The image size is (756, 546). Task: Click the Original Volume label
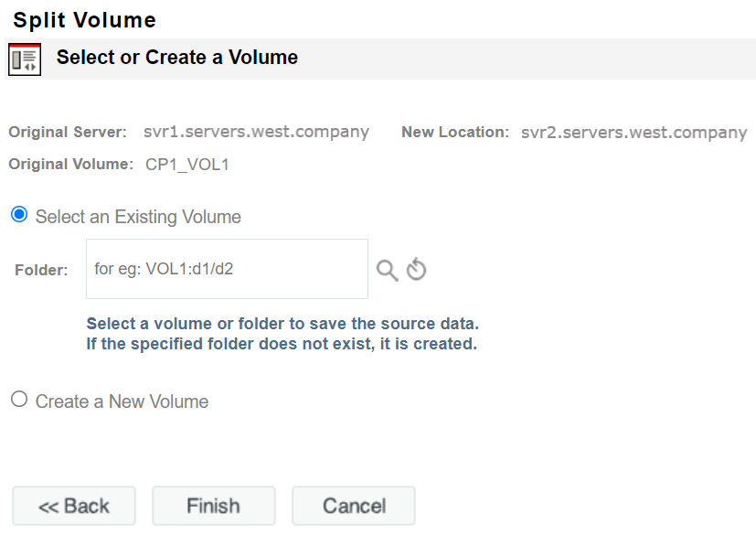[71, 165]
